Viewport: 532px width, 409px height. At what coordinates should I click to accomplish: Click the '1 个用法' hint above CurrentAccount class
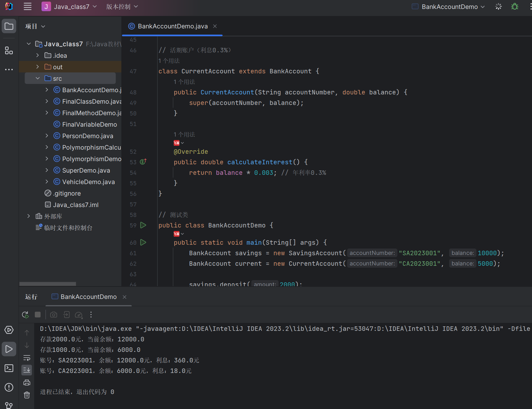[169, 61]
